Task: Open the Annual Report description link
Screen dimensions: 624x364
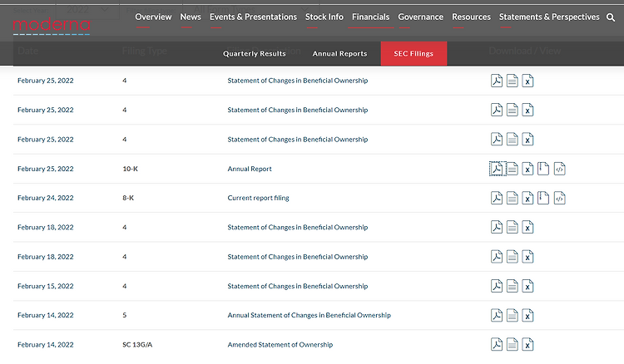Action: click(x=250, y=169)
